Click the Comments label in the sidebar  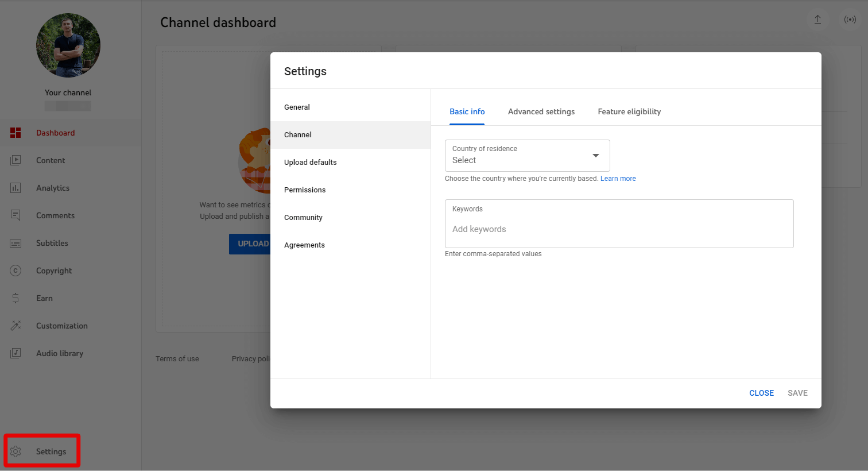[x=55, y=215]
